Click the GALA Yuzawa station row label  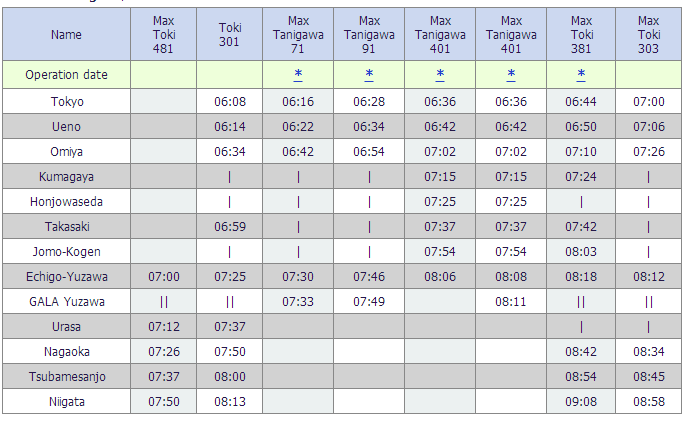[66, 301]
